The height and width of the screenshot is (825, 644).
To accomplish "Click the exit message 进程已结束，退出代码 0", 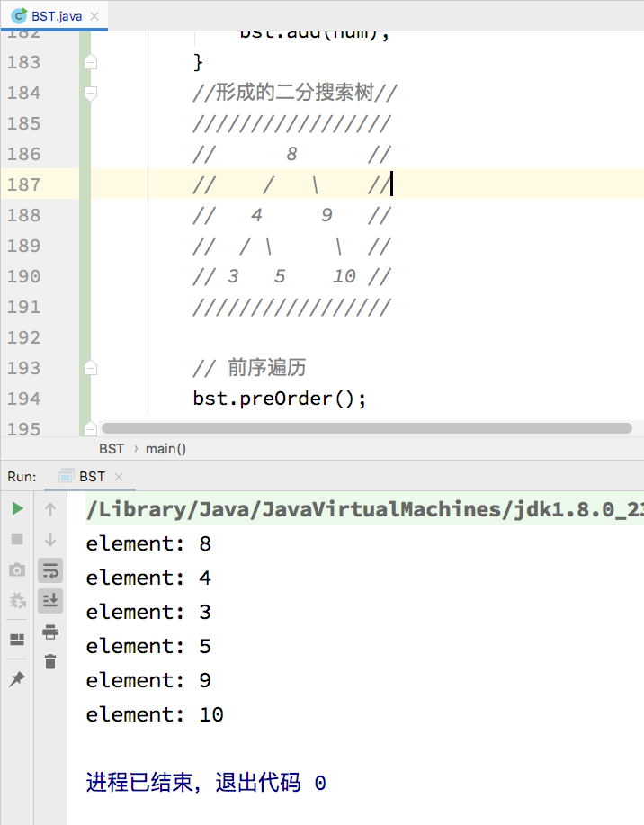I will 206,783.
